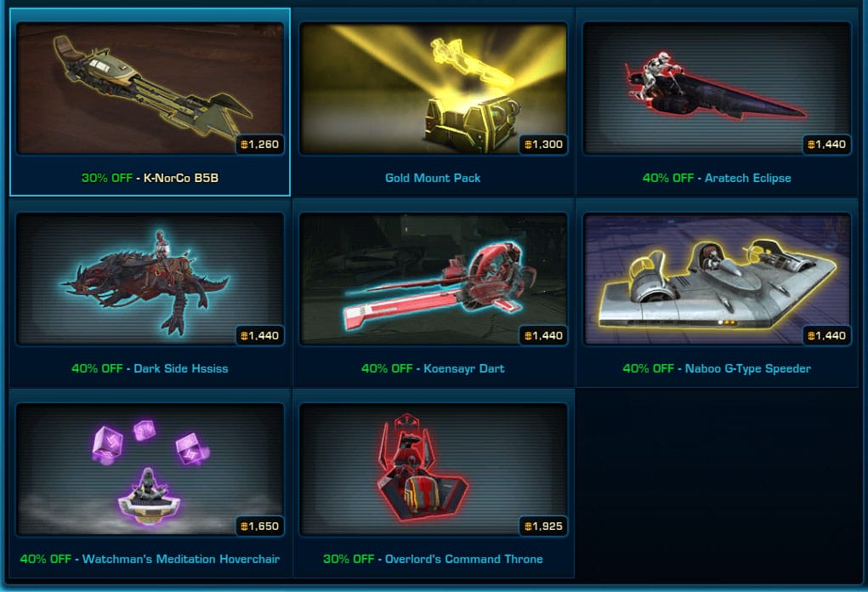
Task: Click the 1,650 cartel coin price tag
Action: pos(259,527)
